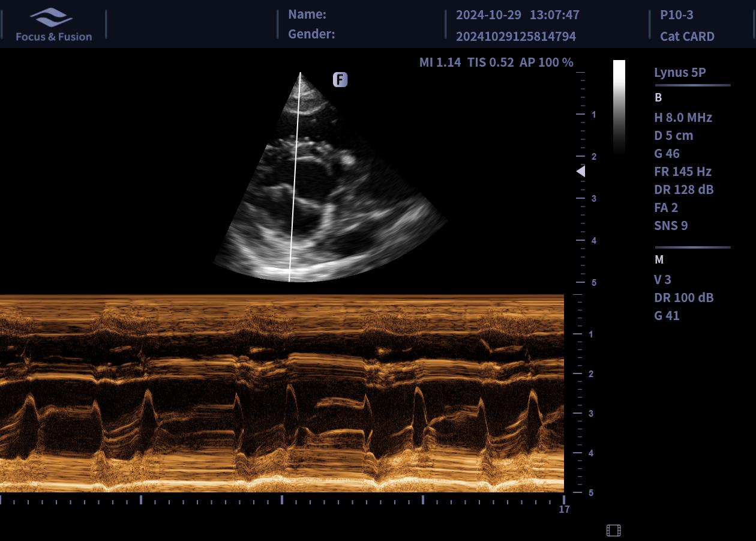
Task: Select the M mode section header
Action: [x=659, y=259]
